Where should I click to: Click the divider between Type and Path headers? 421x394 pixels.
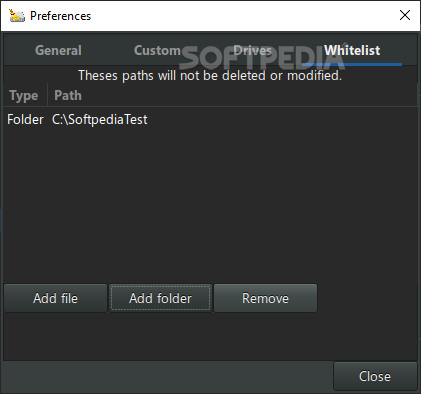pyautogui.click(x=47, y=95)
